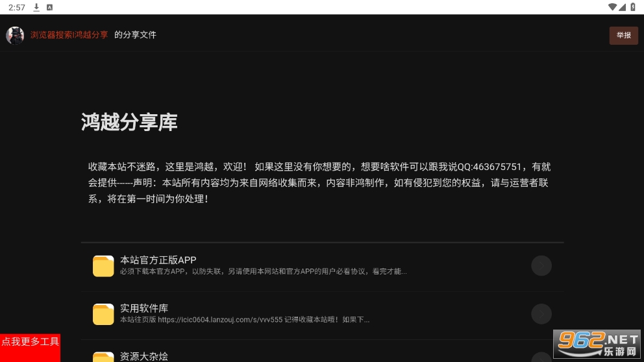This screenshot has width=644, height=362.
Task: Open the user avatar profile picture
Action: point(15,35)
